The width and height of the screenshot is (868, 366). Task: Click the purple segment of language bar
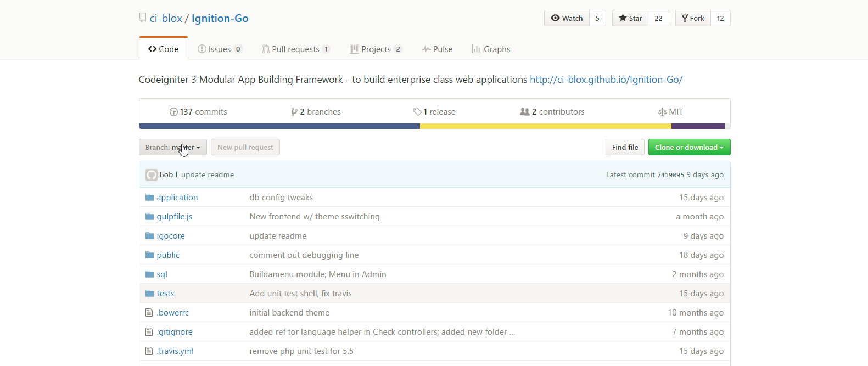698,126
